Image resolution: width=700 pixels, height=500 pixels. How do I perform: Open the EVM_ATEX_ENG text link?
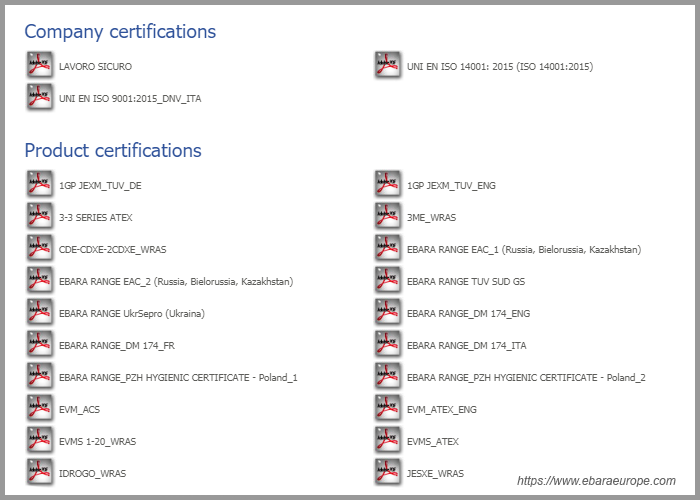click(x=442, y=410)
